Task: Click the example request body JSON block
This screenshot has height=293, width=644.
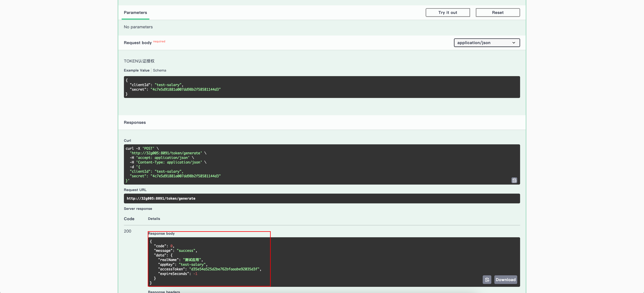Action: (322, 87)
